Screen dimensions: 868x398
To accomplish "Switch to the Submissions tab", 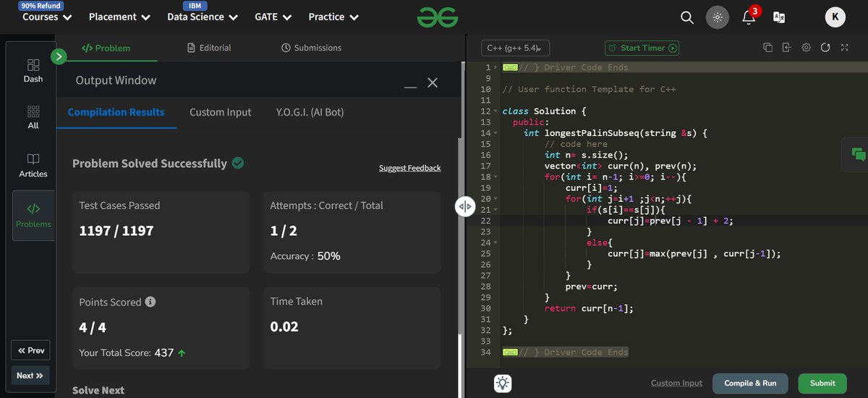I will (312, 48).
